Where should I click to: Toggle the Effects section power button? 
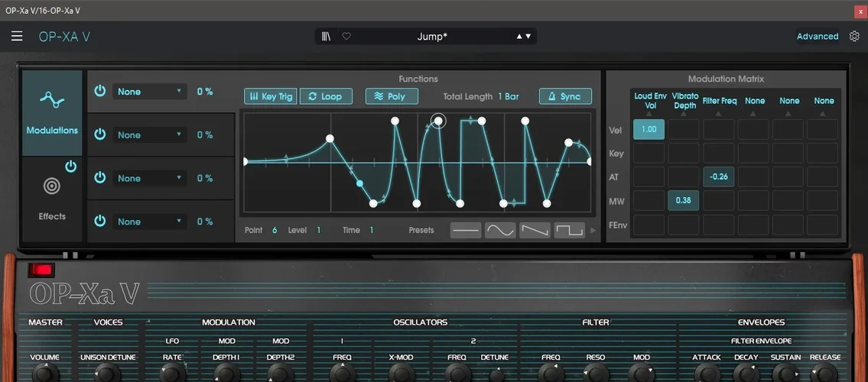tap(71, 167)
